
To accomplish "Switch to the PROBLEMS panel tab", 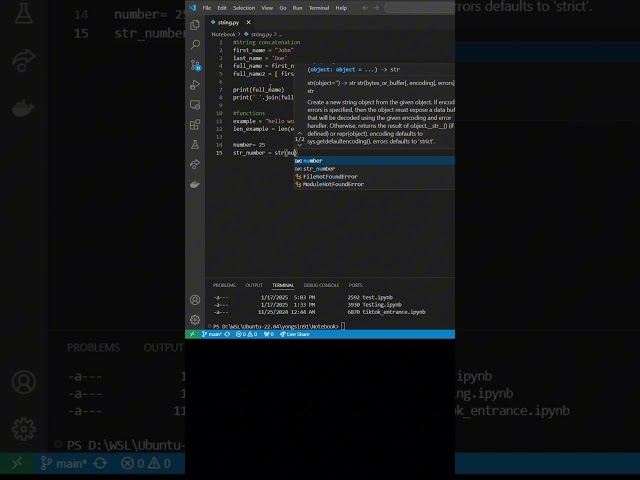I will tap(224, 285).
